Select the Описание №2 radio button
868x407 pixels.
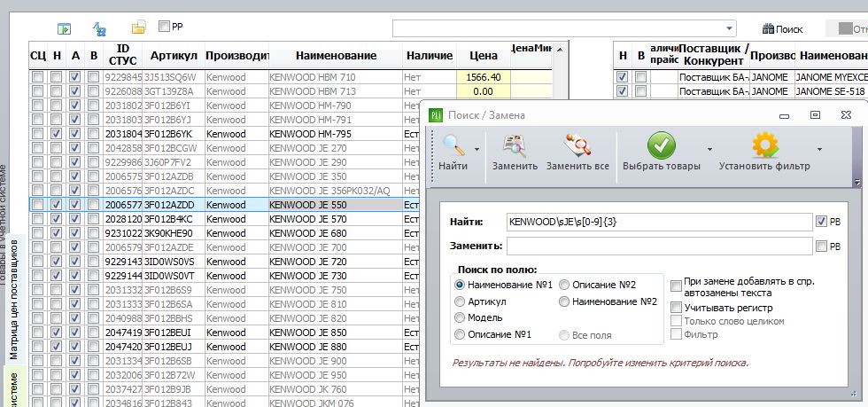[x=564, y=285]
